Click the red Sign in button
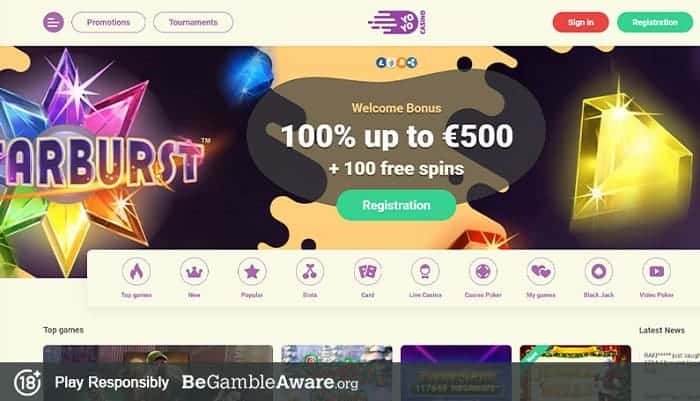This screenshot has height=401, width=700. click(580, 22)
